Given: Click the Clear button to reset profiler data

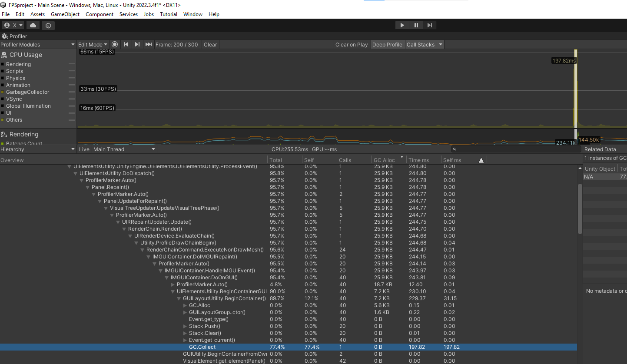Looking at the screenshot, I should pyautogui.click(x=210, y=44).
